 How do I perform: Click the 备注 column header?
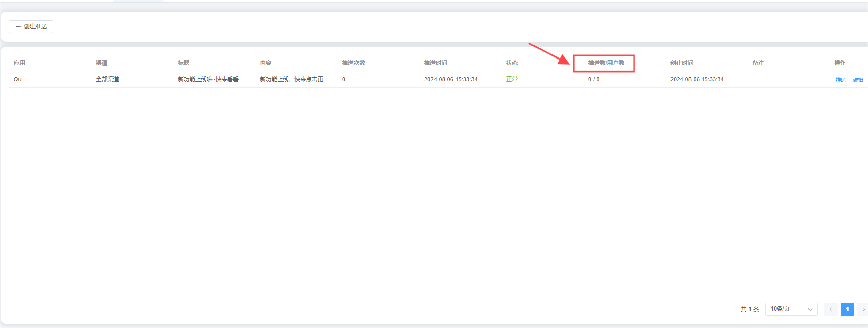coord(758,63)
